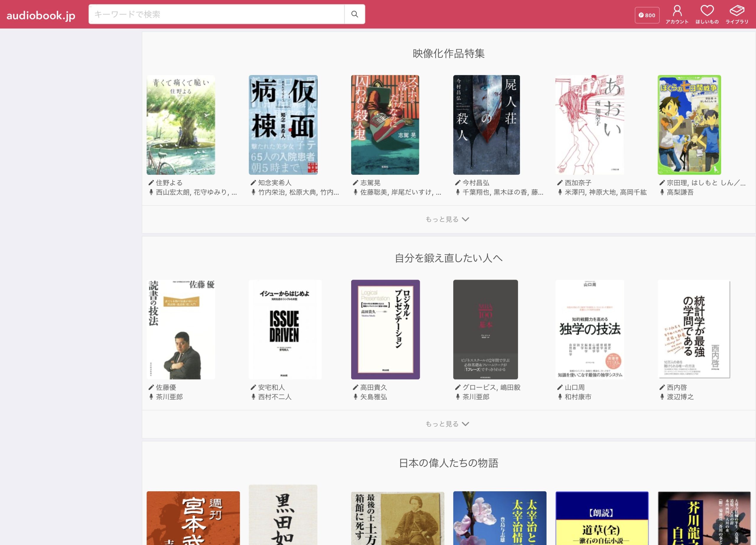756x545 pixels.
Task: Expand もっと見る under 自分を鍛え直したい人へ
Action: click(x=447, y=424)
